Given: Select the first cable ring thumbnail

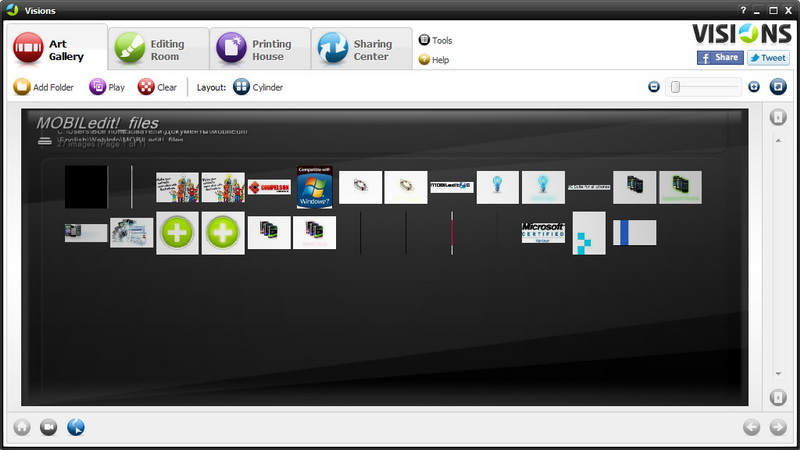Looking at the screenshot, I should coord(360,187).
